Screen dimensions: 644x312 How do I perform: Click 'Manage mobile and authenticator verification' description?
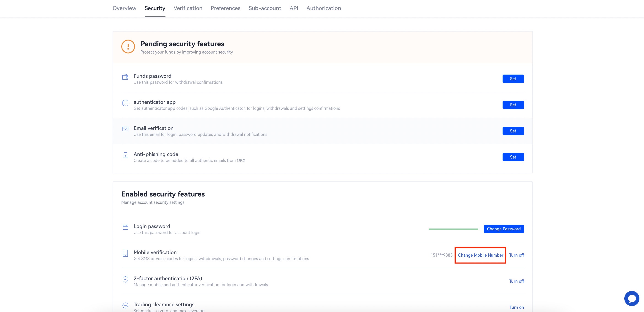click(200, 285)
